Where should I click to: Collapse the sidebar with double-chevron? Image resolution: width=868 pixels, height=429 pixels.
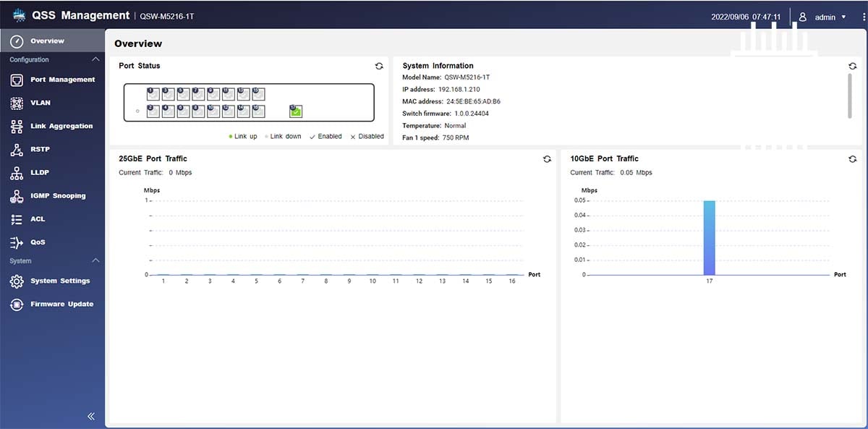pos(91,416)
